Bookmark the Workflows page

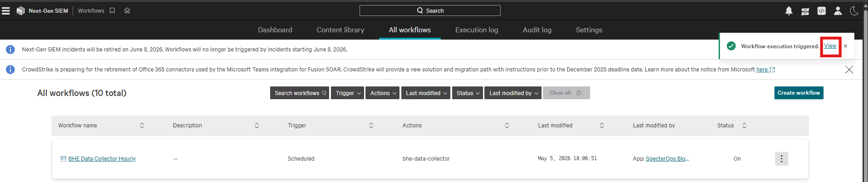point(112,10)
